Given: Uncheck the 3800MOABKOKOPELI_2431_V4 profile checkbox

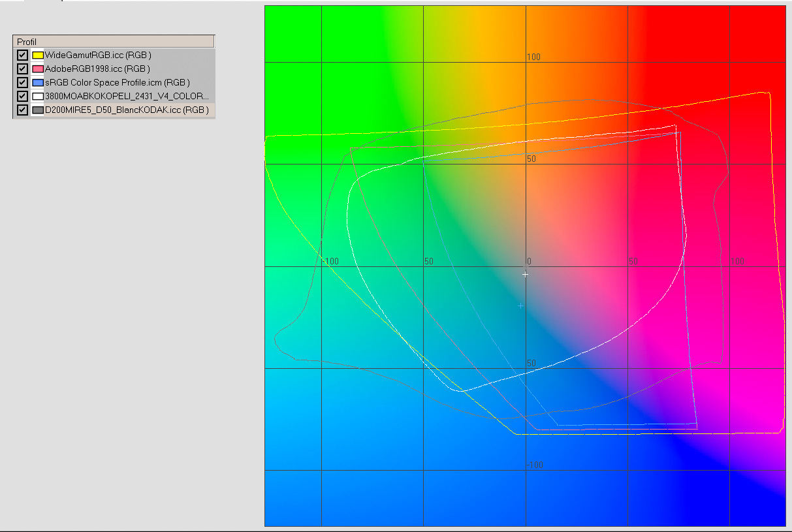Looking at the screenshot, I should coord(22,96).
